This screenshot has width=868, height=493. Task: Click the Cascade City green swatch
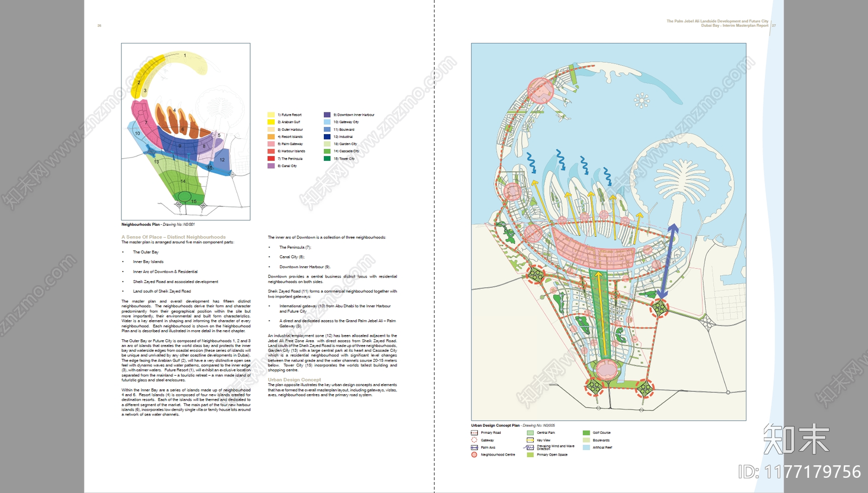pos(327,151)
